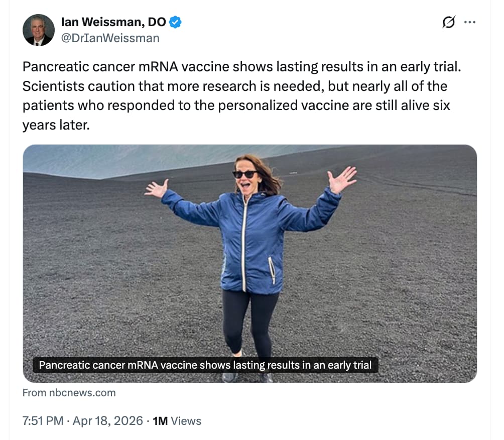Click the tweet's first sentence about mRNA vaccine
This screenshot has height=440, width=504.
point(241,67)
